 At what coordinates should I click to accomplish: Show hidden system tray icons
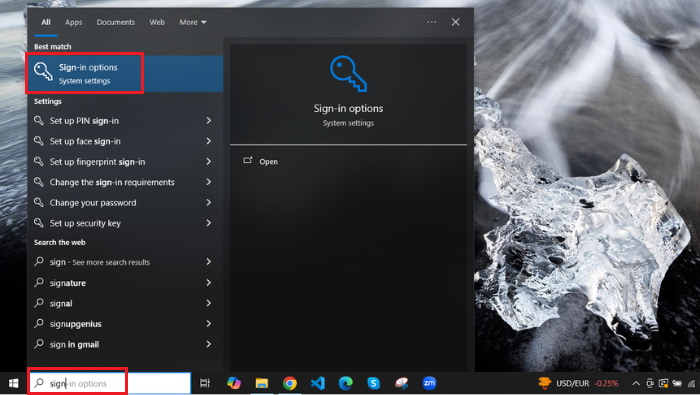click(x=636, y=383)
